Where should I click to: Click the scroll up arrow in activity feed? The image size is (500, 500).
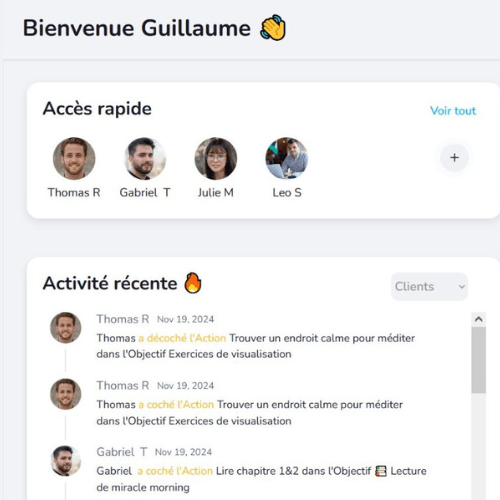(479, 319)
